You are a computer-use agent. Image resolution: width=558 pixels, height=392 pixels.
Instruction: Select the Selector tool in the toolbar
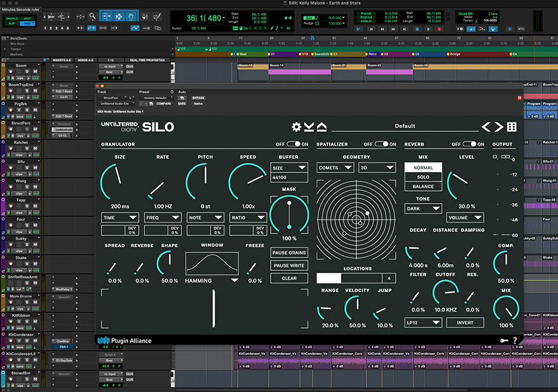[x=119, y=16]
